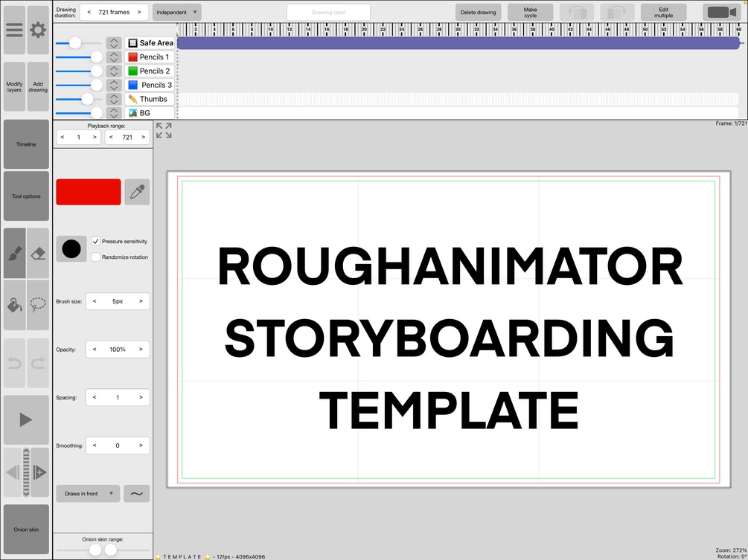Select the Lasso selection tool
748x560 pixels.
(x=38, y=305)
